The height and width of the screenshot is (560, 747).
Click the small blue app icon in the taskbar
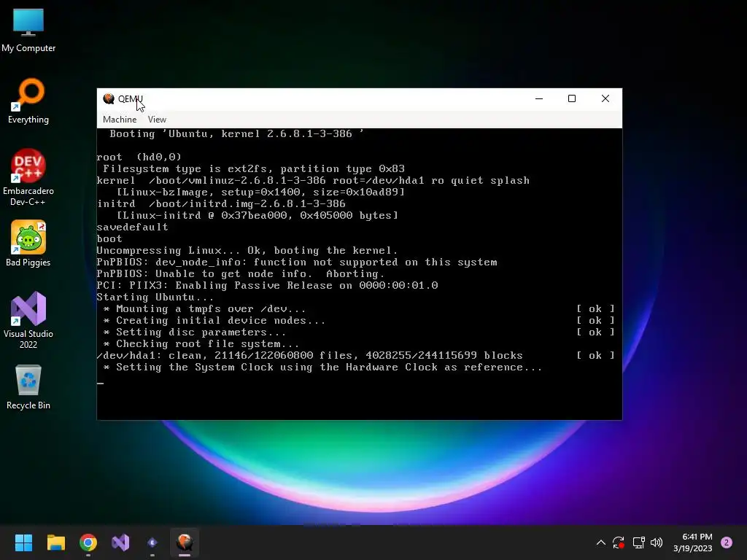[x=152, y=542]
